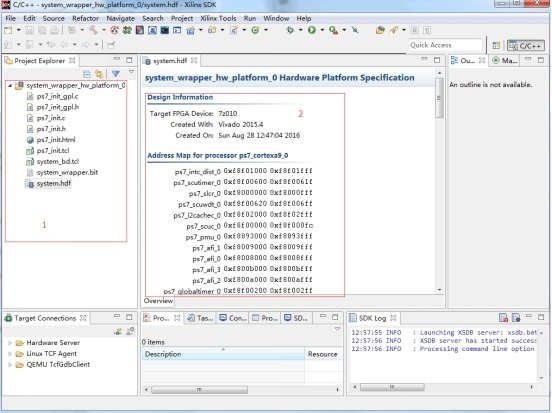Open the XSCT console prompt icon
Viewport: 552px width, 413px height.
pos(177,30)
